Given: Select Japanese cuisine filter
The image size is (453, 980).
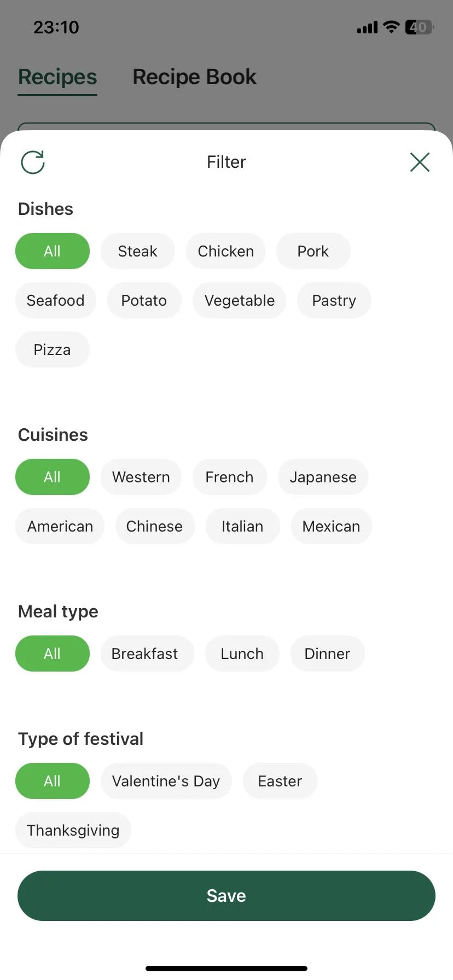Looking at the screenshot, I should [x=323, y=477].
